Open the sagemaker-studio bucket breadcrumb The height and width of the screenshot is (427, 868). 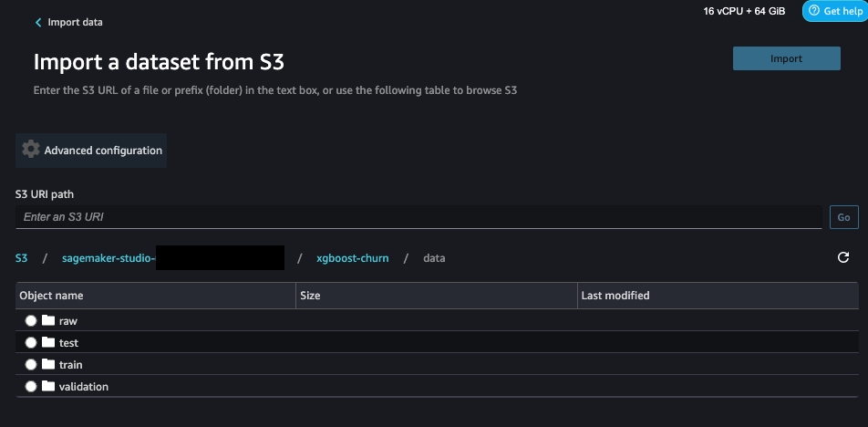click(x=108, y=258)
